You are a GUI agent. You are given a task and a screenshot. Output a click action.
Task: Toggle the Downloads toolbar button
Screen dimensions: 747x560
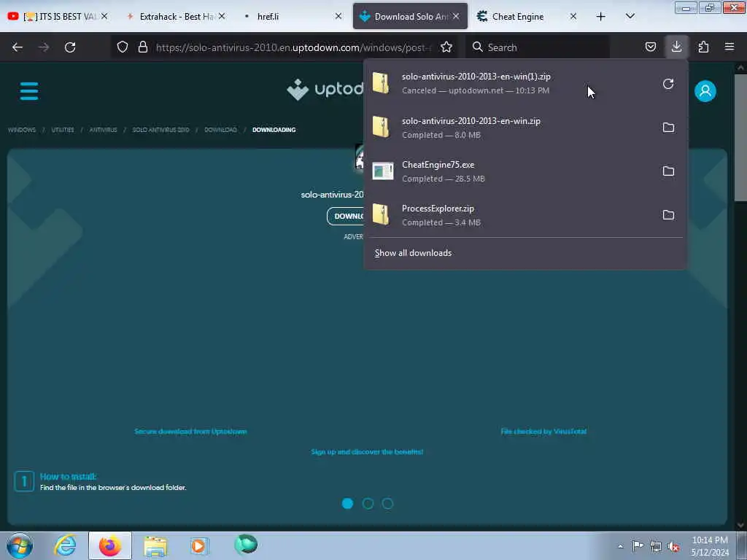pyautogui.click(x=676, y=47)
